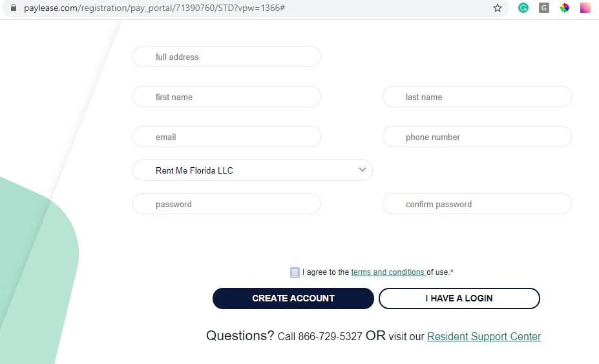
Task: Click the I Have a Login button
Action: tap(459, 298)
